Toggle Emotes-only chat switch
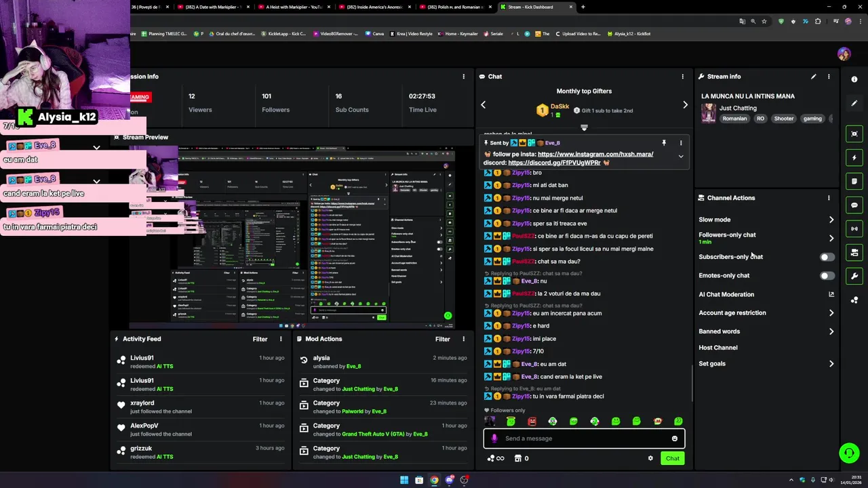 click(827, 276)
